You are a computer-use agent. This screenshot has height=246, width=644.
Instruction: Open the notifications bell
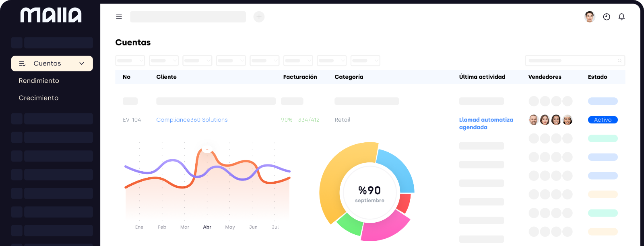pos(621,17)
